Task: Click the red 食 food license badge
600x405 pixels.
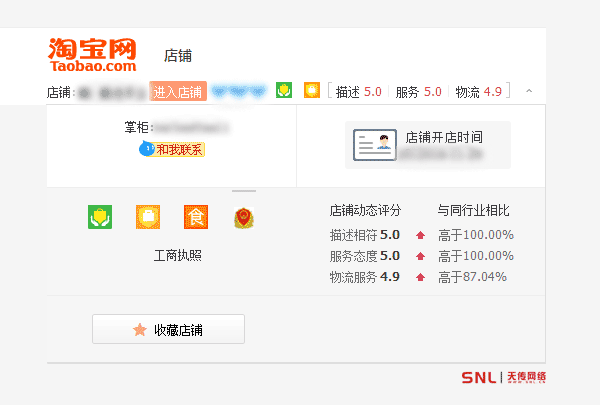Action: (x=196, y=217)
